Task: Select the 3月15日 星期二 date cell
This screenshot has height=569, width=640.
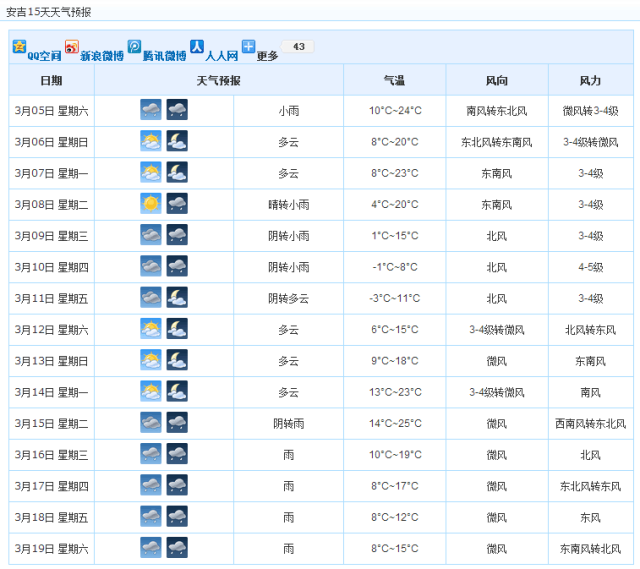Action: (51, 423)
